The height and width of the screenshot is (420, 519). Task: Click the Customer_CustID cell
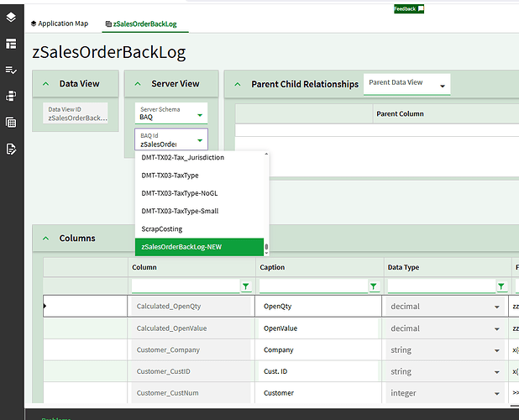pos(191,371)
